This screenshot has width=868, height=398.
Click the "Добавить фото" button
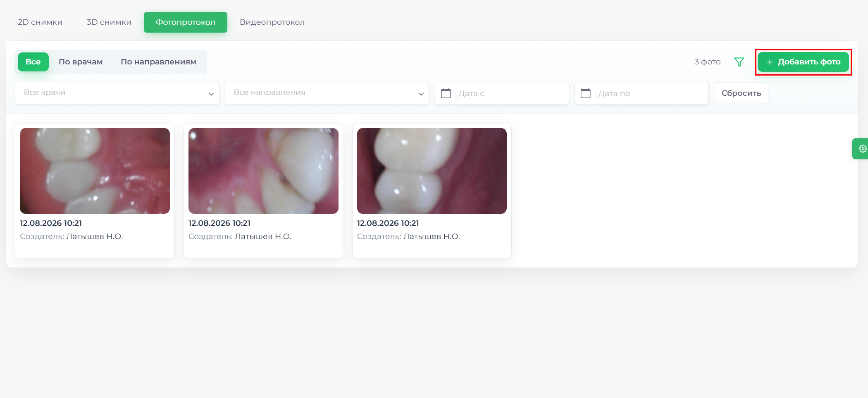pyautogui.click(x=803, y=62)
